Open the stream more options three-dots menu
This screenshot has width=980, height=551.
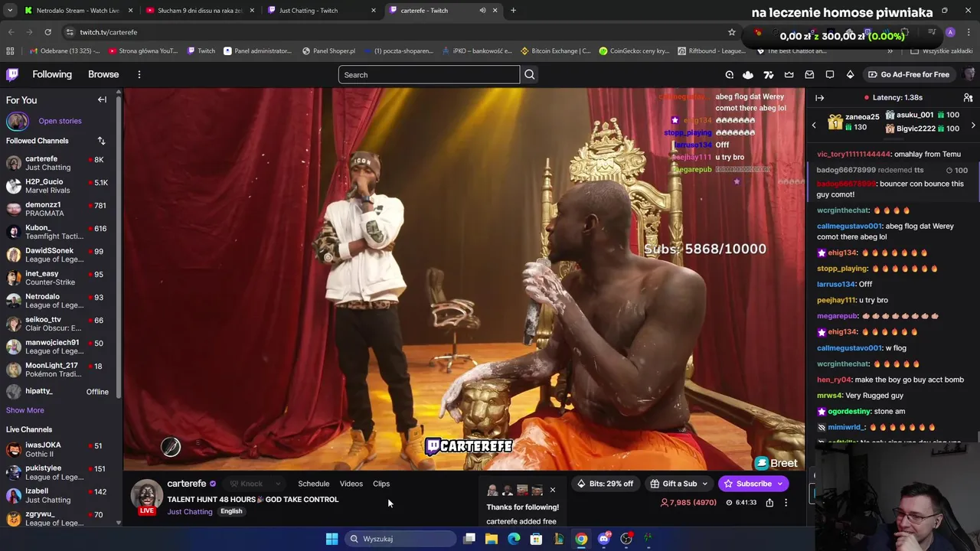pyautogui.click(x=786, y=503)
